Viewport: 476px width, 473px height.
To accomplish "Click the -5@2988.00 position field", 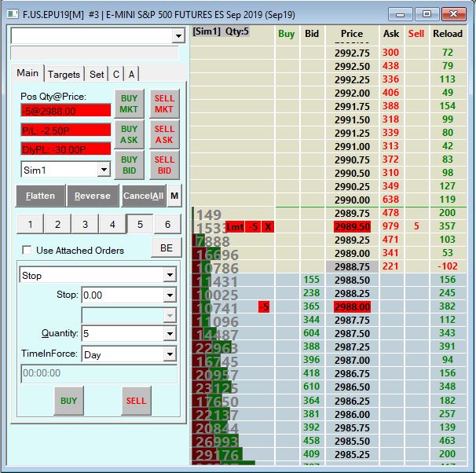I will pyautogui.click(x=66, y=111).
